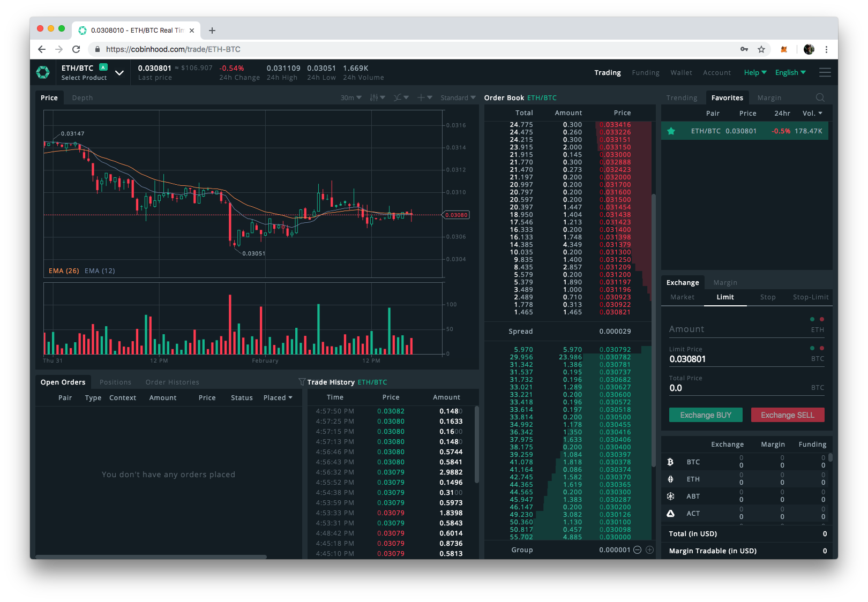Open the MetaMask fox extension
This screenshot has width=868, height=602.
coord(784,49)
